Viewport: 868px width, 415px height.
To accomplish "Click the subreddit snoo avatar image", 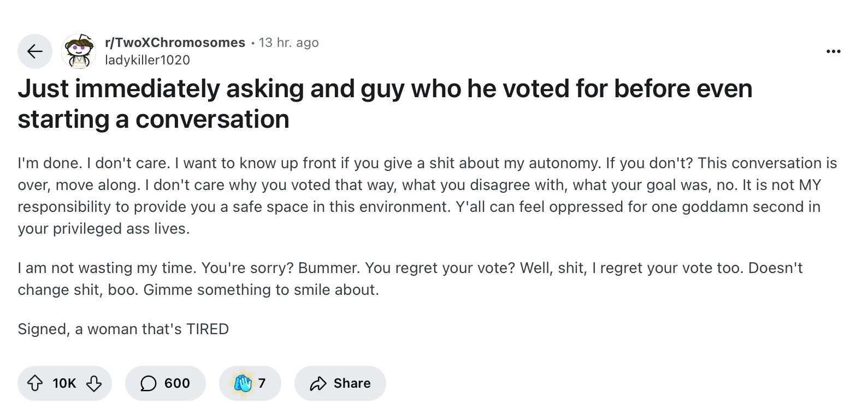I will pos(79,51).
